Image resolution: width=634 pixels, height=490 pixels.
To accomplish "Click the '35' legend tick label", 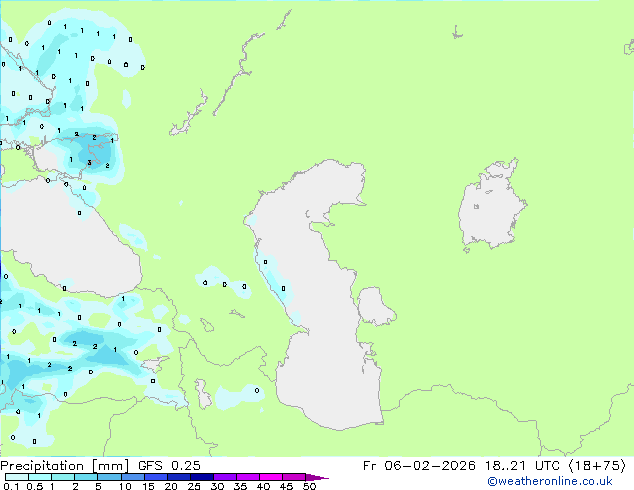I will tap(240, 486).
